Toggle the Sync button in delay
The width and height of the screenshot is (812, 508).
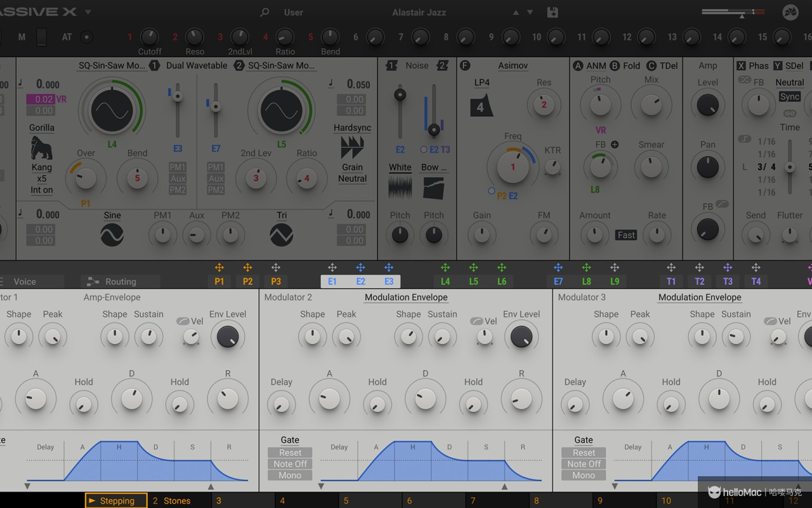(790, 97)
